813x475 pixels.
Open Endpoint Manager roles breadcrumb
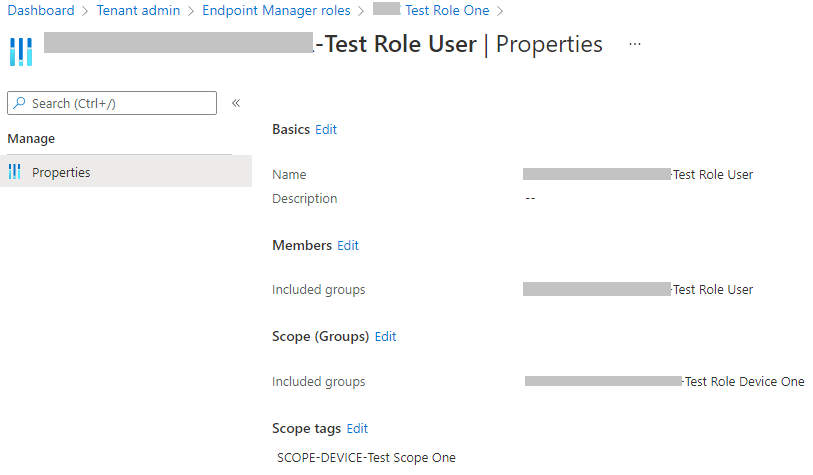(276, 10)
